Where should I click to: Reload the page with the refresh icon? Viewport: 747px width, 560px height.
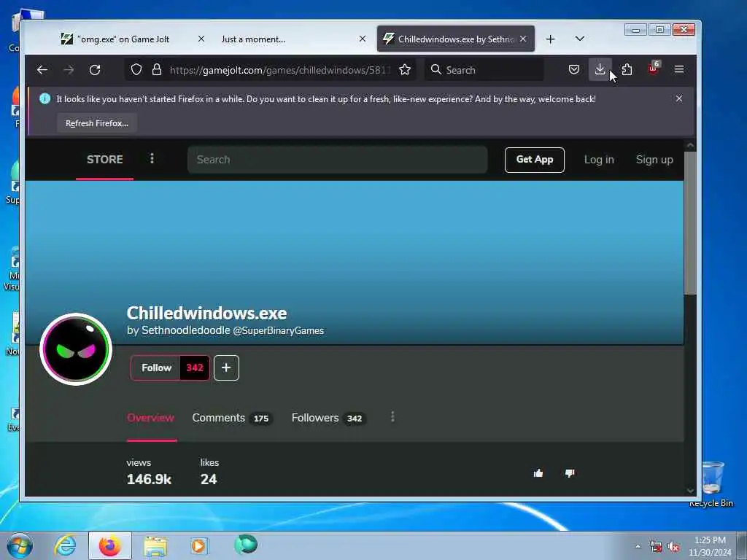pyautogui.click(x=95, y=70)
